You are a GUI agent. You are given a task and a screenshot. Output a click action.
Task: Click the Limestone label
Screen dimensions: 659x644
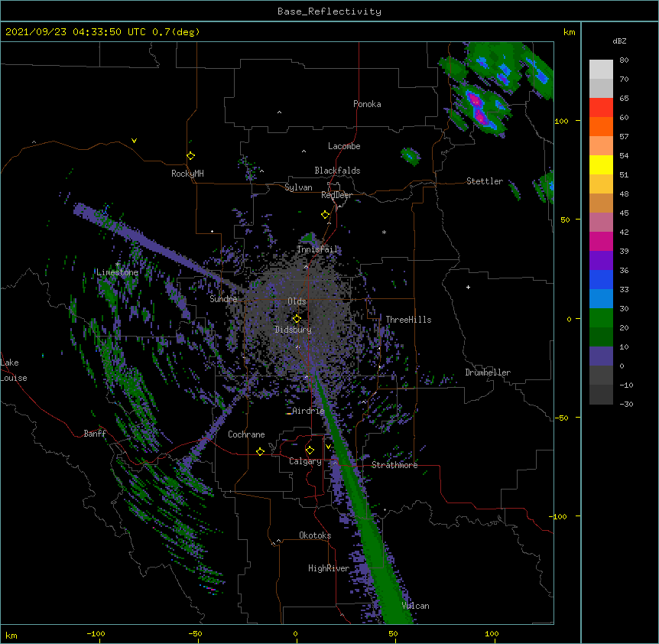(117, 272)
